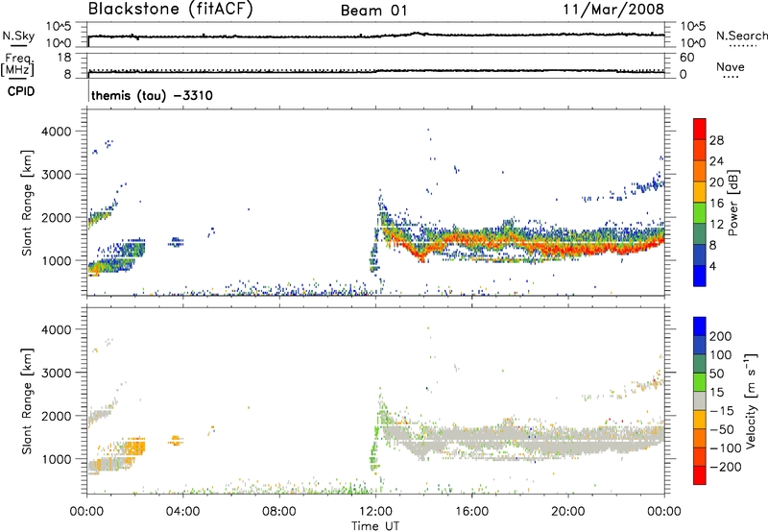Click the 'themis (tau) -3310' annotation
This screenshot has height=532, width=768.
152,95
